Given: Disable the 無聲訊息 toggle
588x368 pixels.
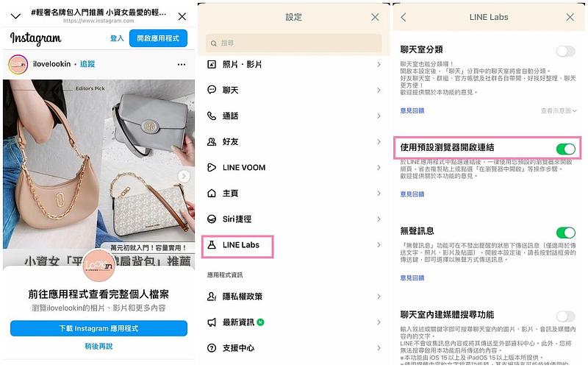Looking at the screenshot, I should pyautogui.click(x=565, y=233).
